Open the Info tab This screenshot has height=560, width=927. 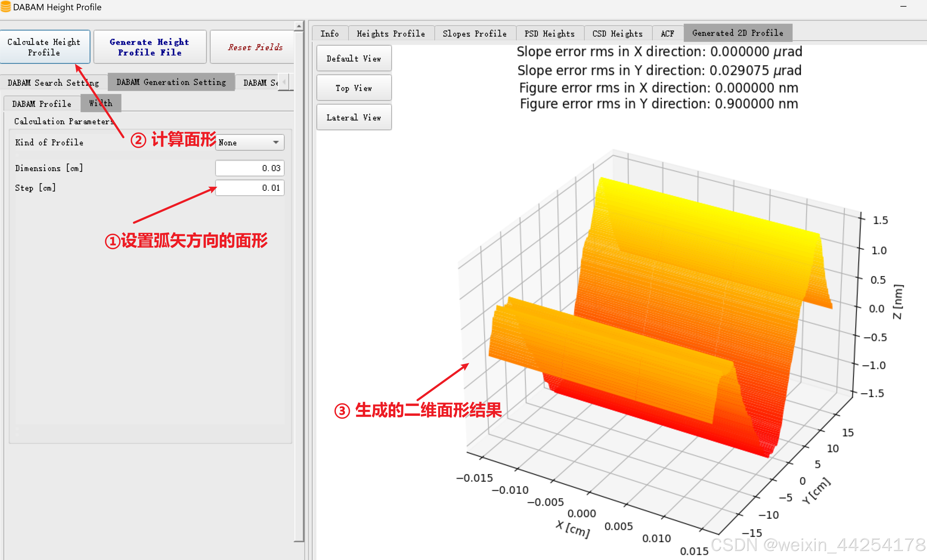[x=329, y=34]
